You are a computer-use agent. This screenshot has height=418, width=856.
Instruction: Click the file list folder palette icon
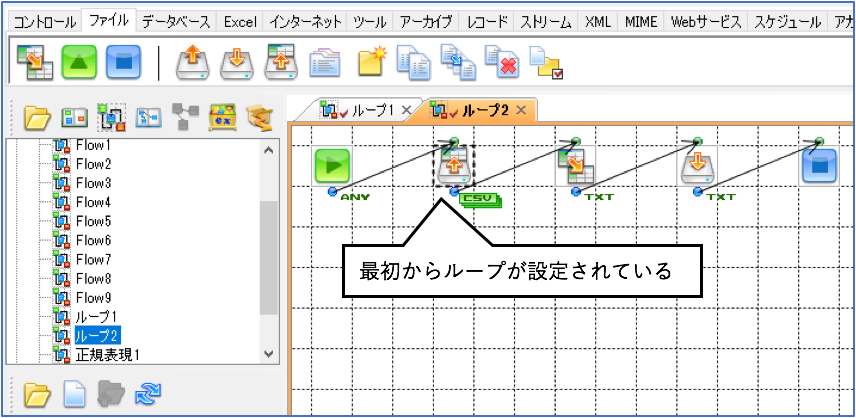click(325, 62)
